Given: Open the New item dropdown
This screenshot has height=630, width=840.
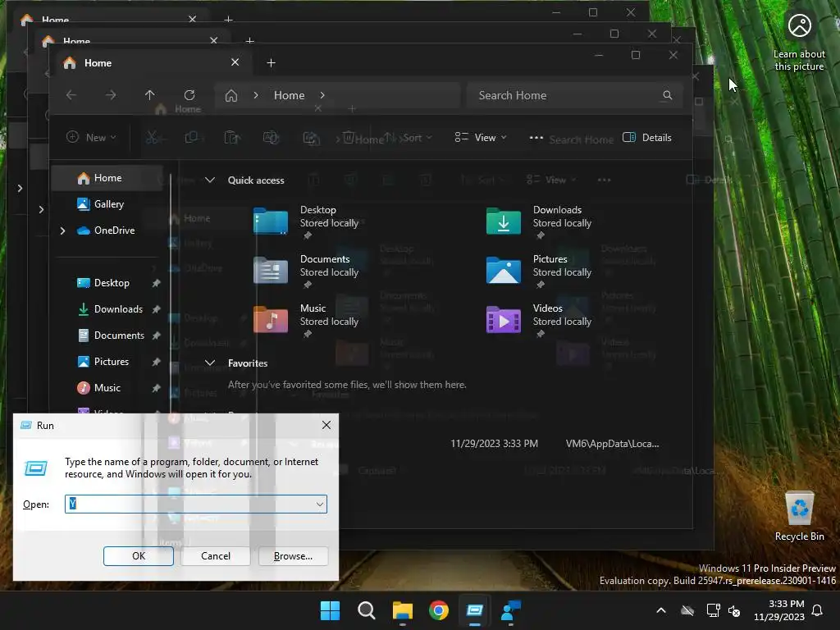Looking at the screenshot, I should pyautogui.click(x=91, y=138).
